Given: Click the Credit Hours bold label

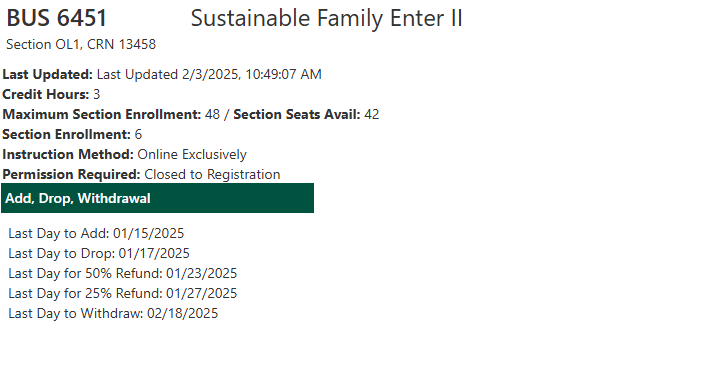Looking at the screenshot, I should coord(46,95).
